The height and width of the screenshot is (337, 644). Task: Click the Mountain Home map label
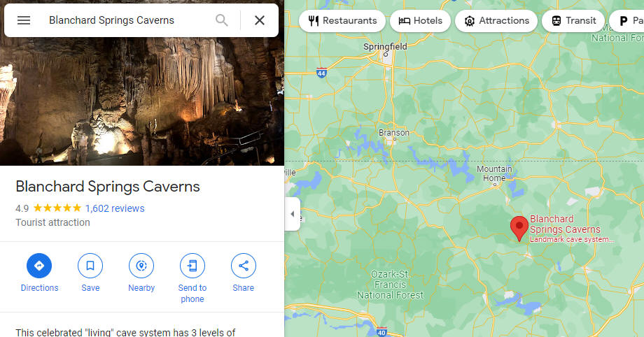(494, 173)
